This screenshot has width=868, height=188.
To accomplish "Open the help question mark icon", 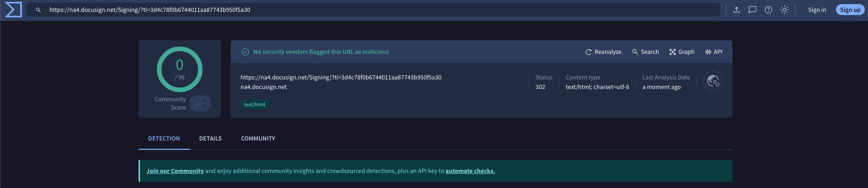I will (x=768, y=10).
